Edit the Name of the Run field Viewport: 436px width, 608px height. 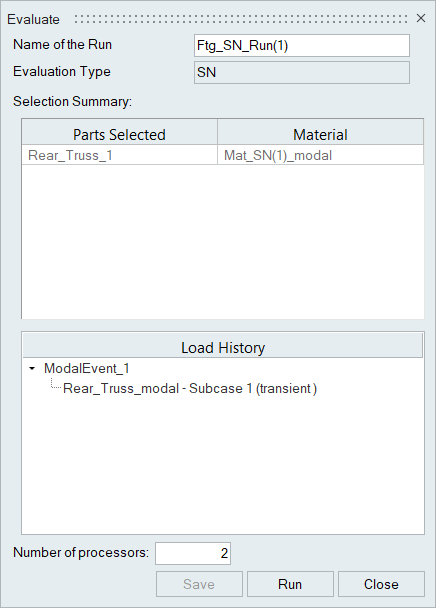302,46
